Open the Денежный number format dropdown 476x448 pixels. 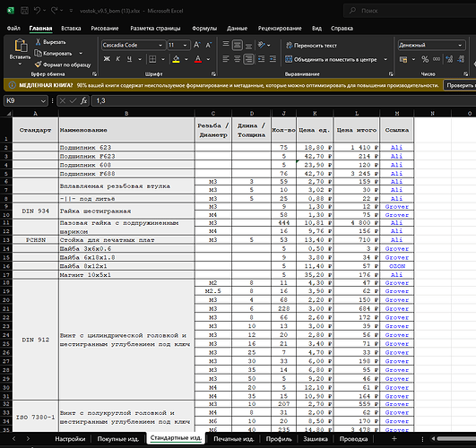[x=460, y=45]
